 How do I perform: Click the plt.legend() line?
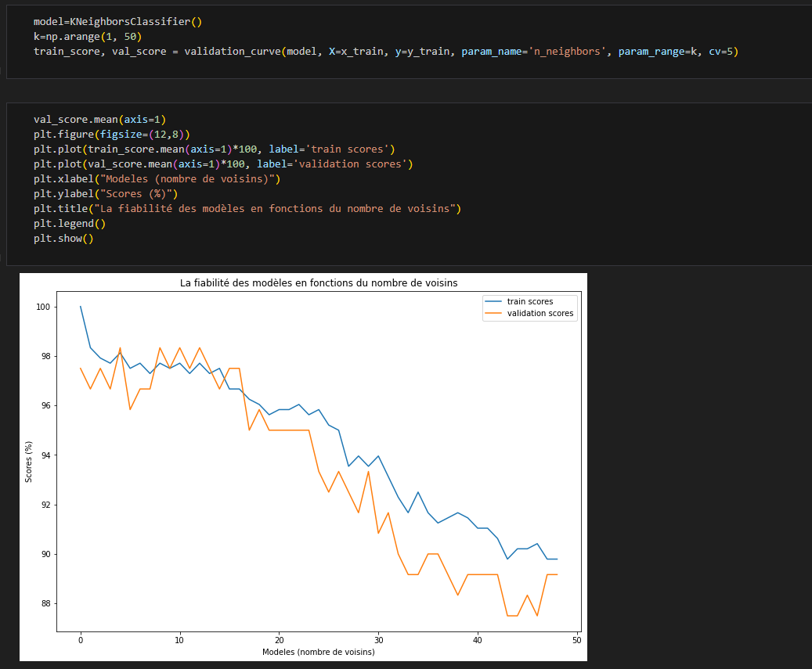[69, 224]
